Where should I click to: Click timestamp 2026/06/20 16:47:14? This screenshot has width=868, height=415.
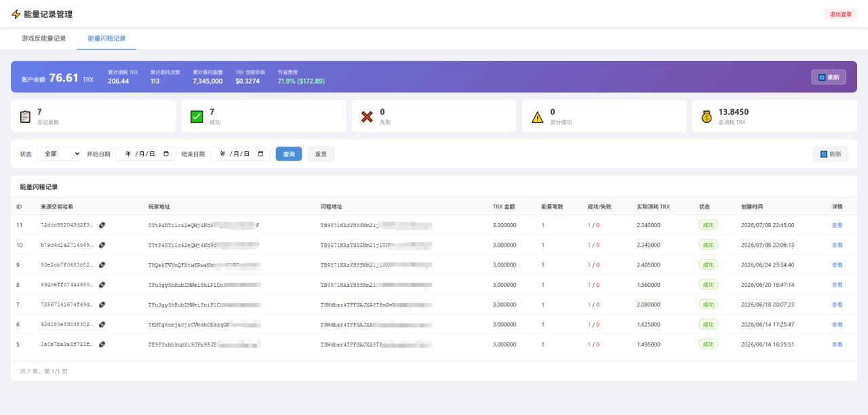768,285
